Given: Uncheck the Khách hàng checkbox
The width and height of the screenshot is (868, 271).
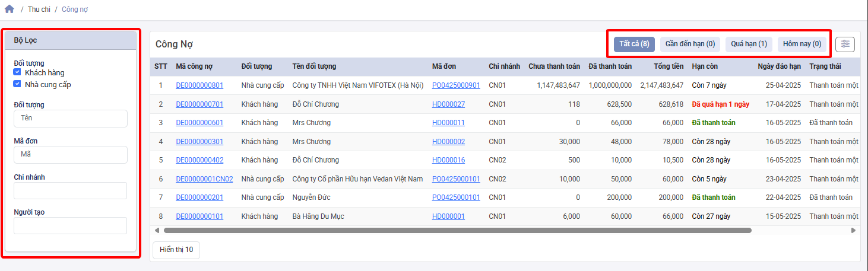Looking at the screenshot, I should [17, 72].
